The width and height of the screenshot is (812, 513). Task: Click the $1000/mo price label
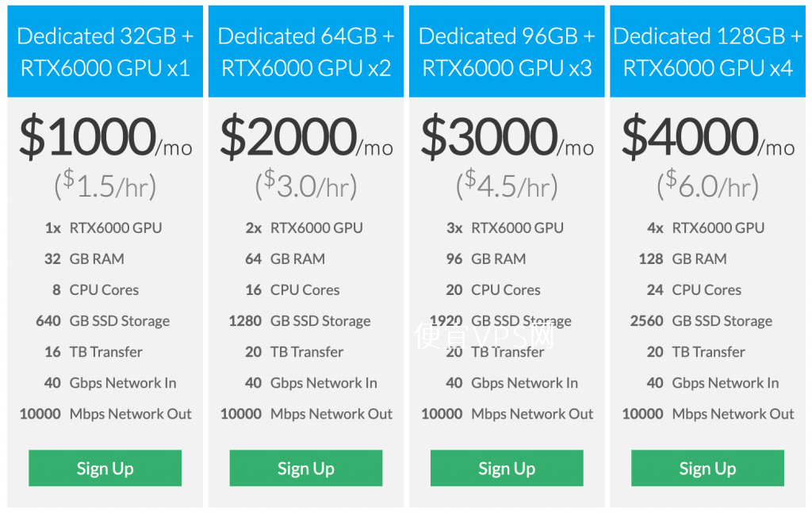coord(105,136)
